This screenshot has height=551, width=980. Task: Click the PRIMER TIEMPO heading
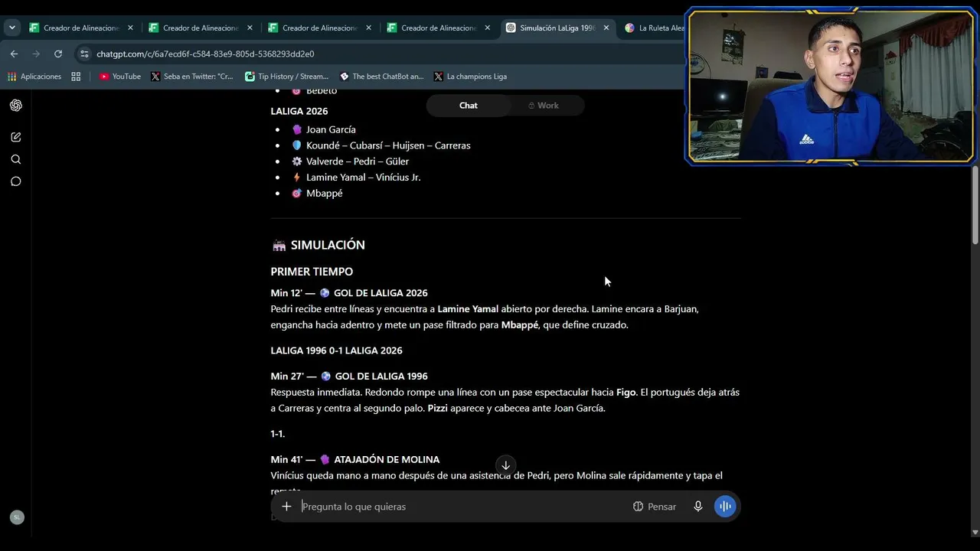(312, 272)
